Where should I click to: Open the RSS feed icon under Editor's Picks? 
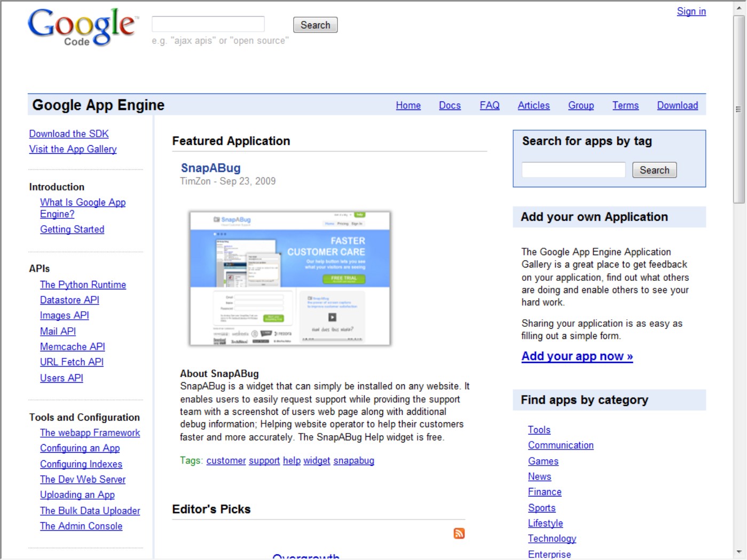(459, 533)
